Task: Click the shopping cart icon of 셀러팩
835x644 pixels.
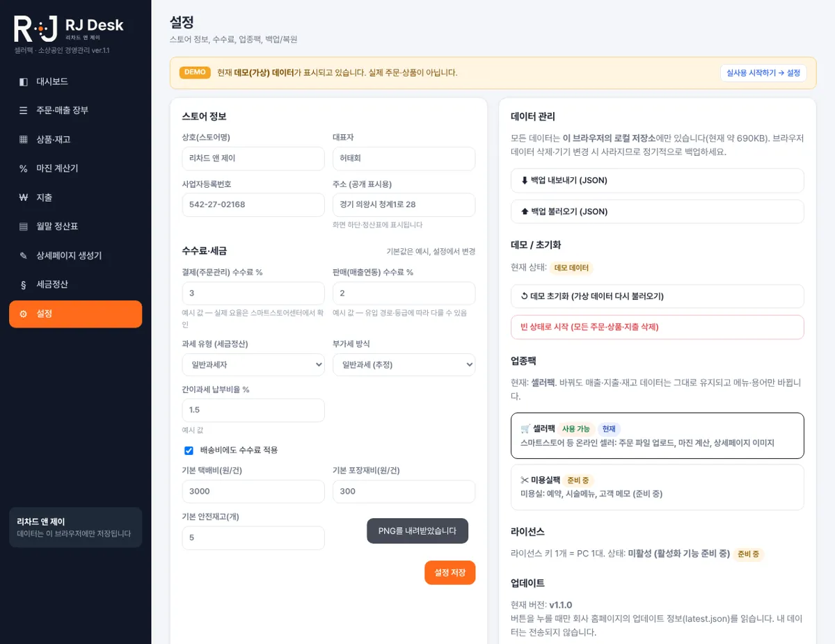Action: (525, 429)
